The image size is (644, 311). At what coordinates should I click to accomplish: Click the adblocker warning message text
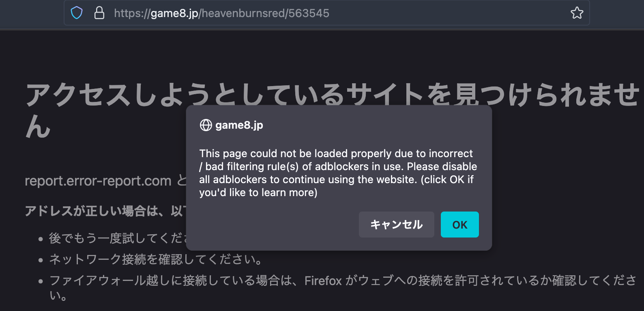pos(338,173)
